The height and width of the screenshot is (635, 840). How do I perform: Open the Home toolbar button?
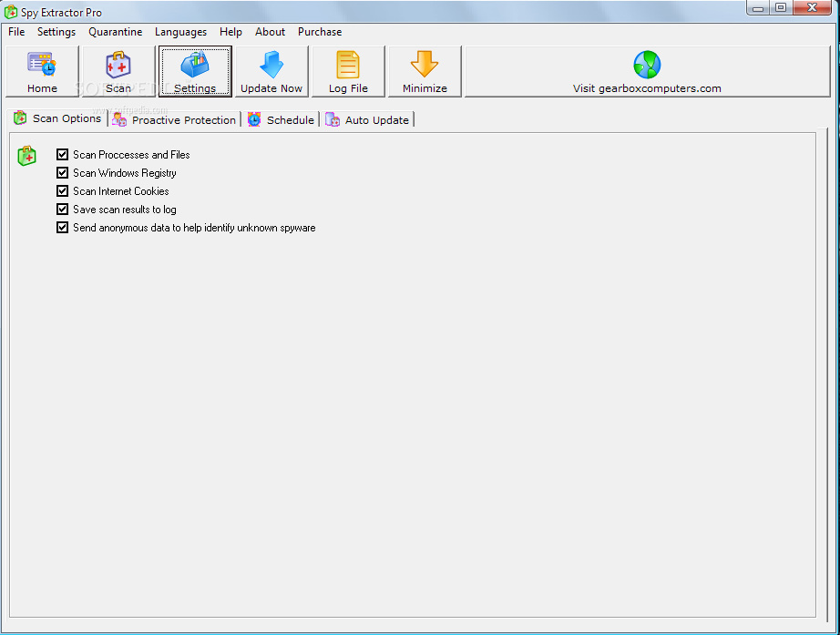click(x=42, y=71)
